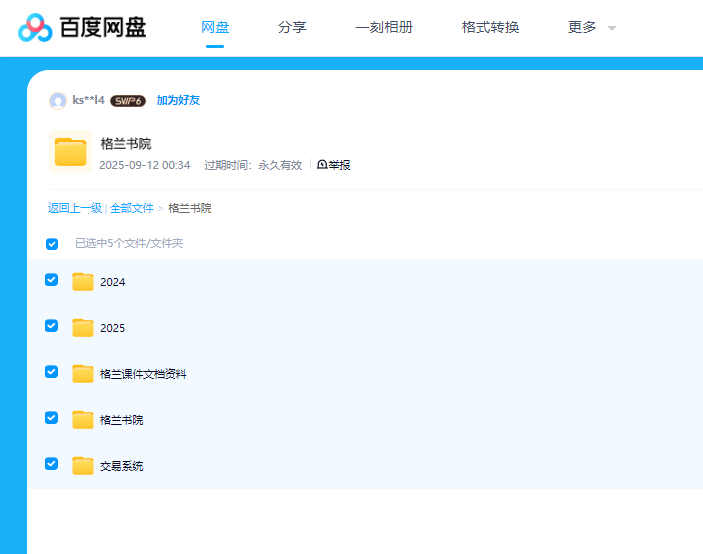Click 返回上一级 breadcrumb link
703x554 pixels.
click(x=74, y=208)
